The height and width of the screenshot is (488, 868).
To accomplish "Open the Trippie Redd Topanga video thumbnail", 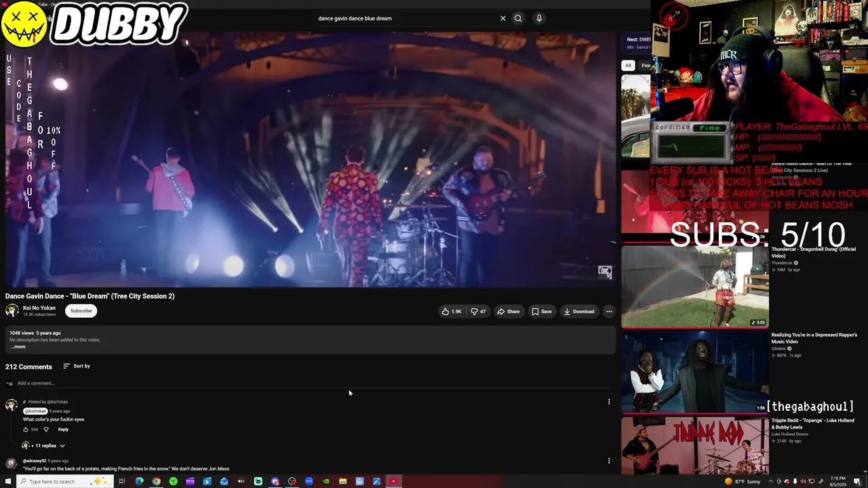I will [x=695, y=445].
